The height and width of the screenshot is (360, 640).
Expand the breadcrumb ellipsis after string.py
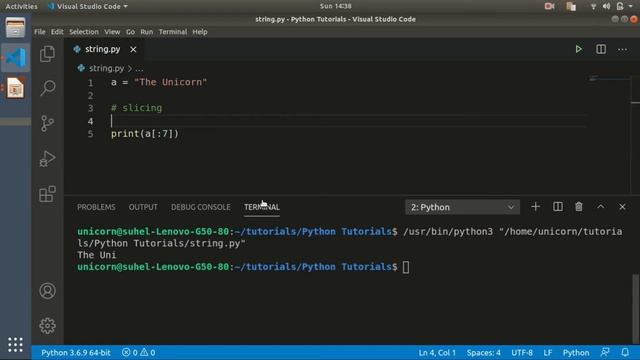(139, 69)
